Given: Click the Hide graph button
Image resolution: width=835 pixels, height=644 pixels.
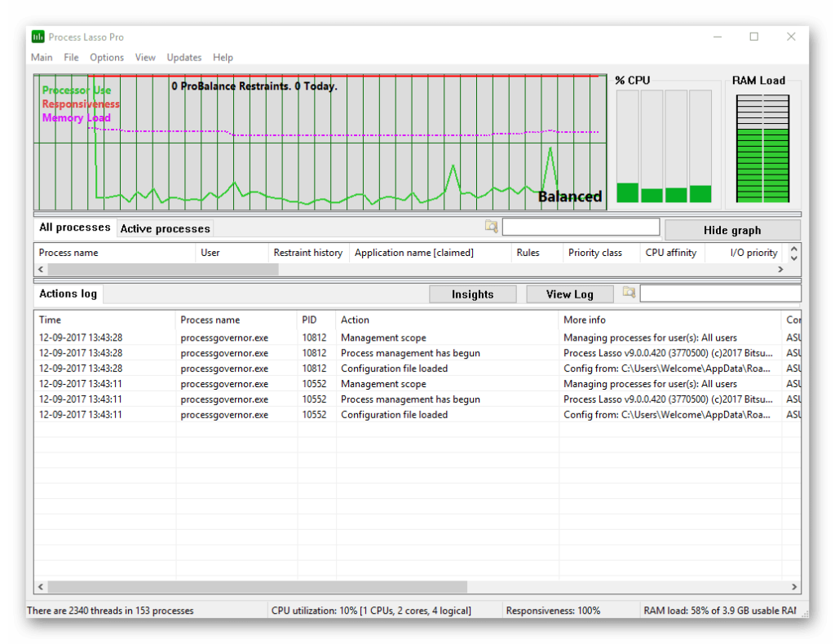Looking at the screenshot, I should (x=732, y=231).
